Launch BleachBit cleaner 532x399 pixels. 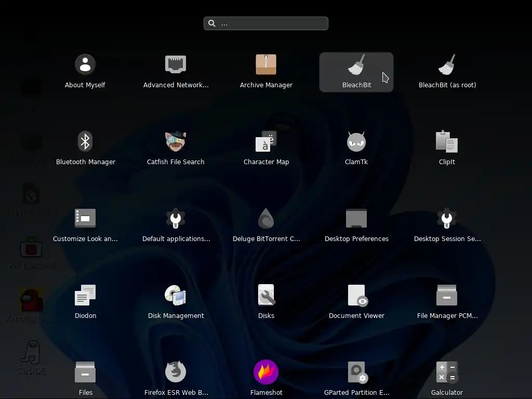point(356,72)
